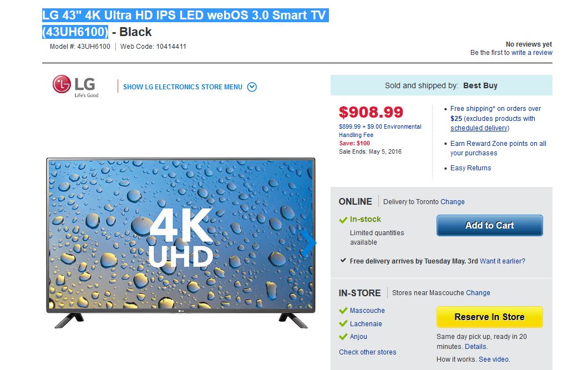
Task: Change the Toronto delivery location
Action: 453,202
